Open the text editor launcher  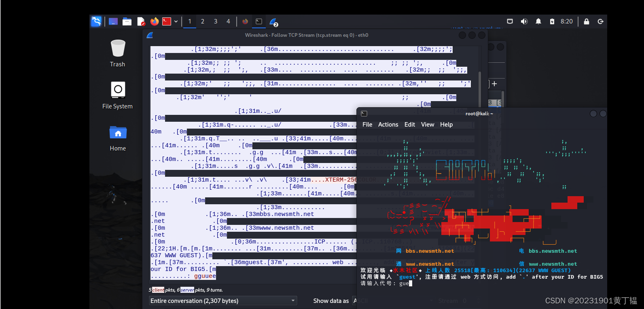pos(141,21)
